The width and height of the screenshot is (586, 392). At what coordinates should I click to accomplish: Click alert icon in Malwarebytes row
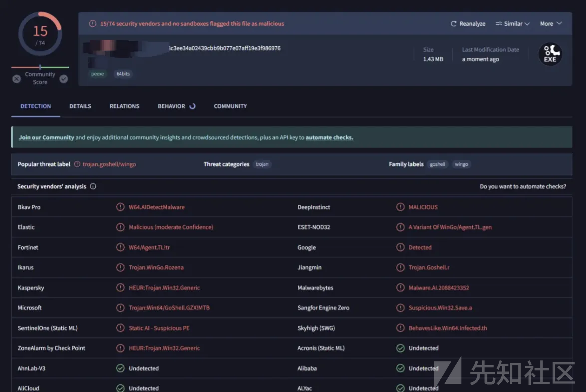tap(400, 288)
